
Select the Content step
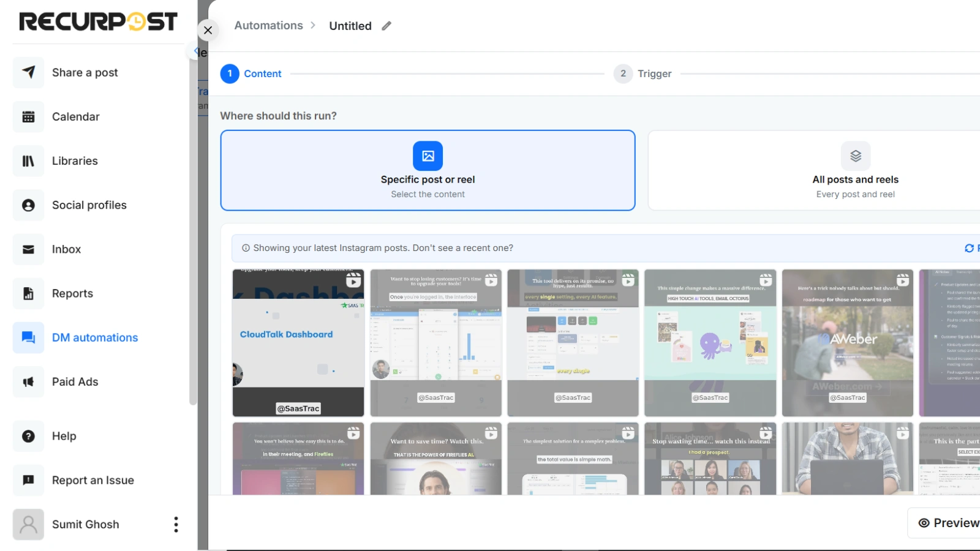pyautogui.click(x=251, y=73)
